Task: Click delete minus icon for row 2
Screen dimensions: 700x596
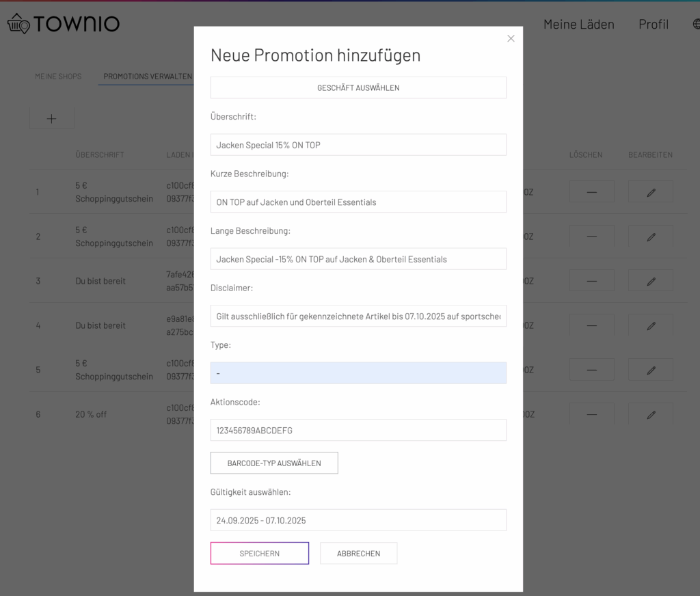Action: click(x=591, y=236)
